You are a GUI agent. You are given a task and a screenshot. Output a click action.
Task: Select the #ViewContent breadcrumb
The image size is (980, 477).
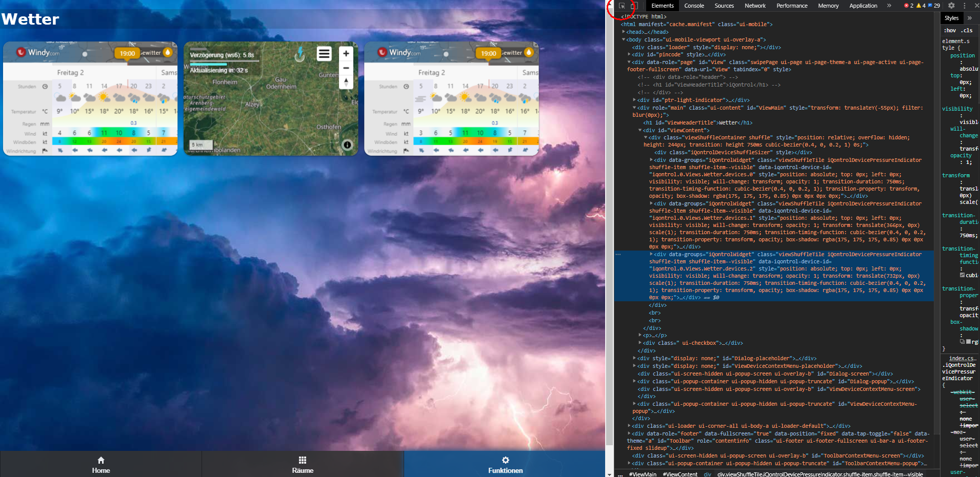point(680,474)
